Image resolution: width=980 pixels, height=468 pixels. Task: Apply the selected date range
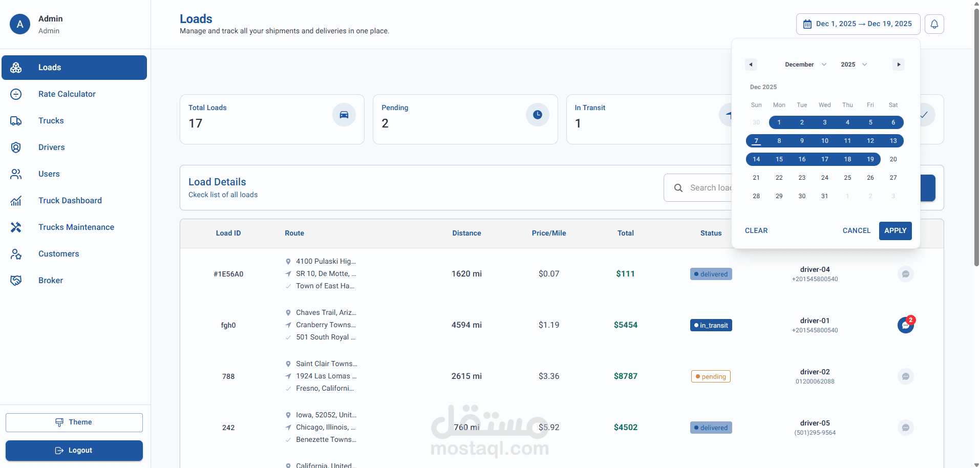pos(896,231)
